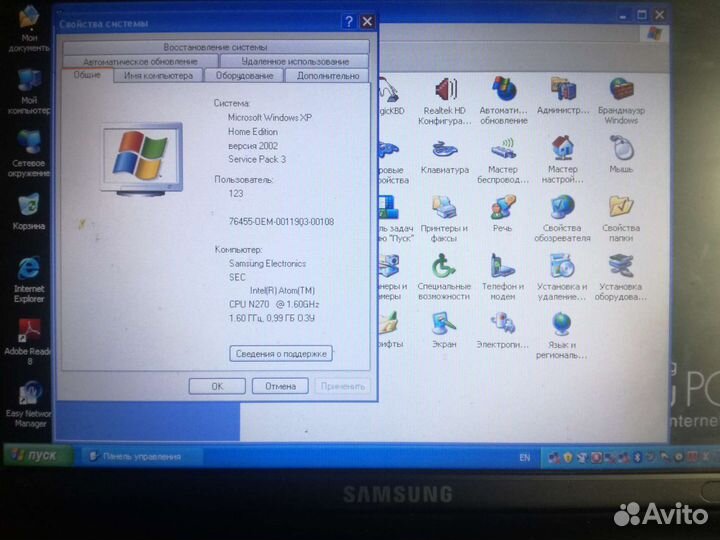The image size is (720, 540).
Task: Select Adobe Reader 8 desktop icon
Action: point(28,341)
